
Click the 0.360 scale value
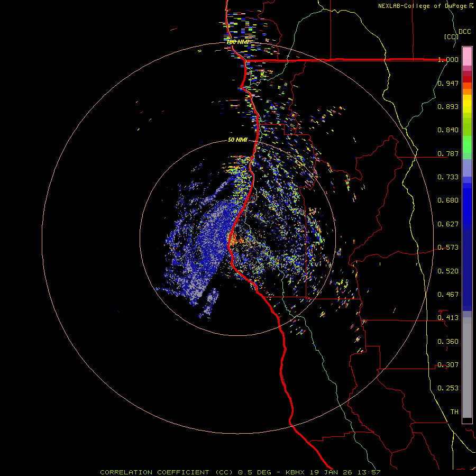(448, 342)
